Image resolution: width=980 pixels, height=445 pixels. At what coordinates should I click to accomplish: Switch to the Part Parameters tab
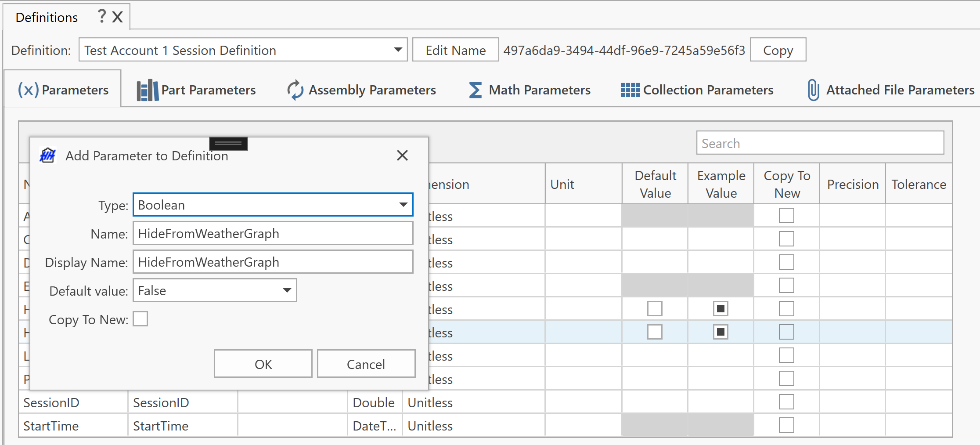[x=196, y=90]
